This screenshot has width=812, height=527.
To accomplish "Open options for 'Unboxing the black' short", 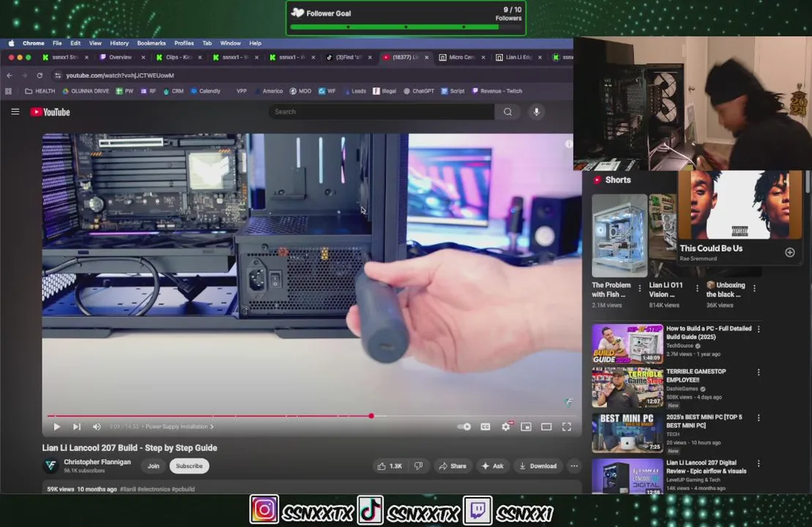I will point(754,288).
